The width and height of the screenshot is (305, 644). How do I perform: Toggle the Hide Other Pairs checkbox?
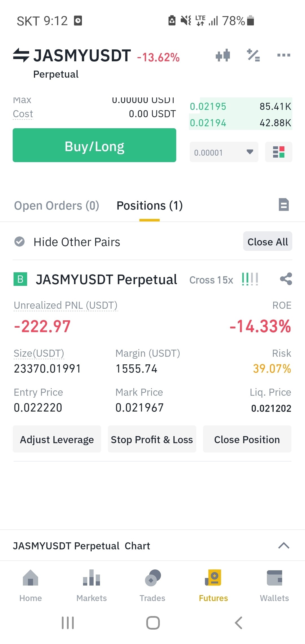pyautogui.click(x=19, y=242)
